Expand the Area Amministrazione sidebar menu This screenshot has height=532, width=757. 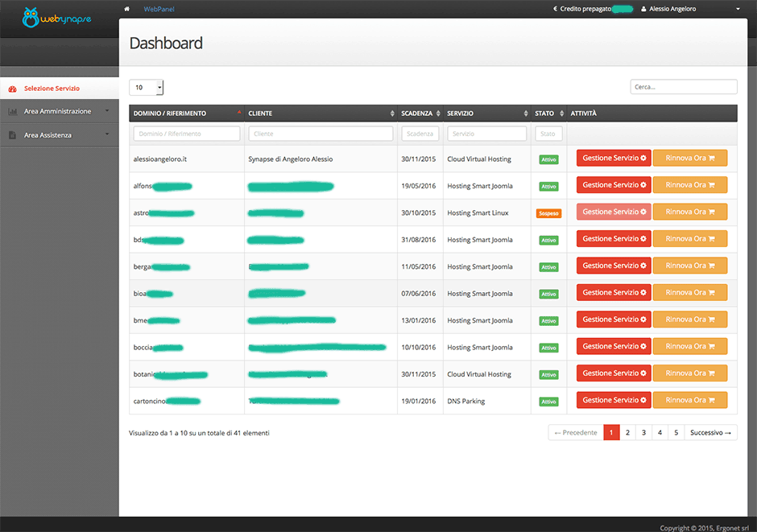(x=58, y=112)
